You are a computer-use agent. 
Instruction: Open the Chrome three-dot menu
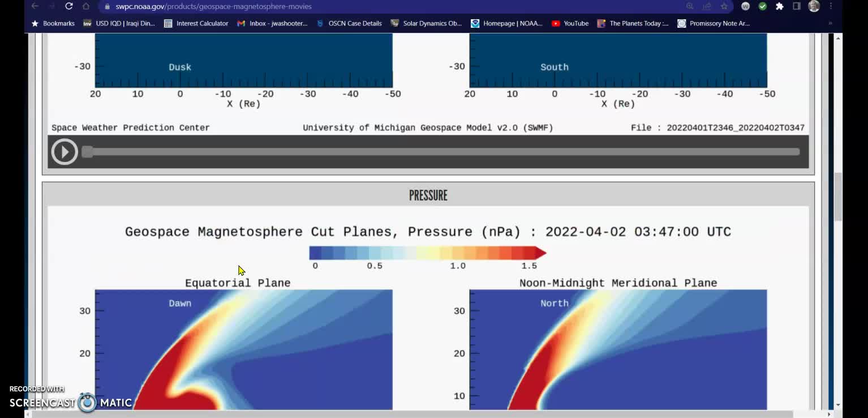(x=831, y=6)
